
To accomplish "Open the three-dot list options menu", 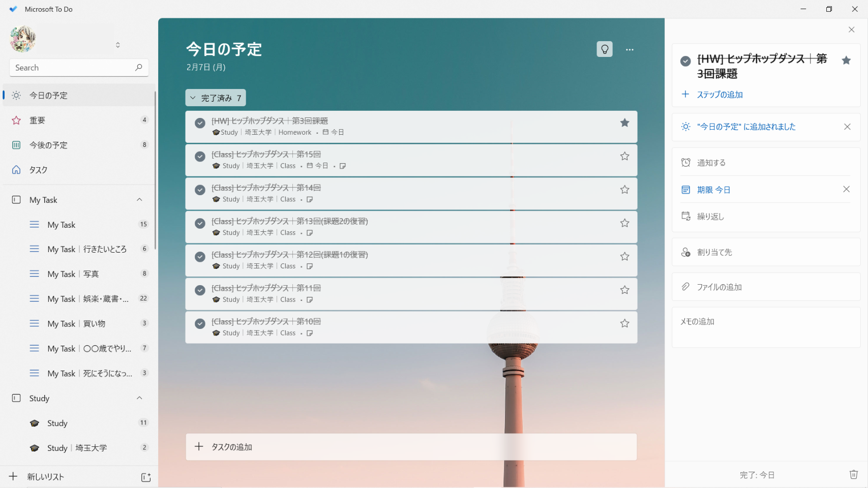I will click(x=630, y=49).
